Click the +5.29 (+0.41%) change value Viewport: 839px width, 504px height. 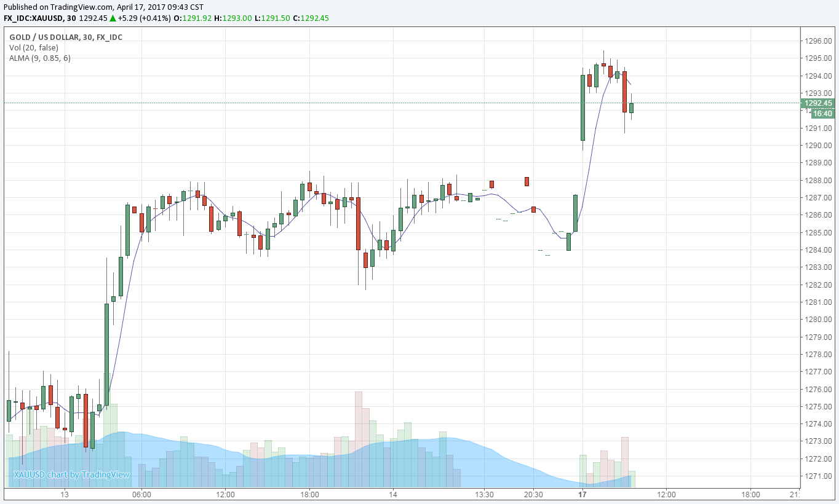point(145,18)
